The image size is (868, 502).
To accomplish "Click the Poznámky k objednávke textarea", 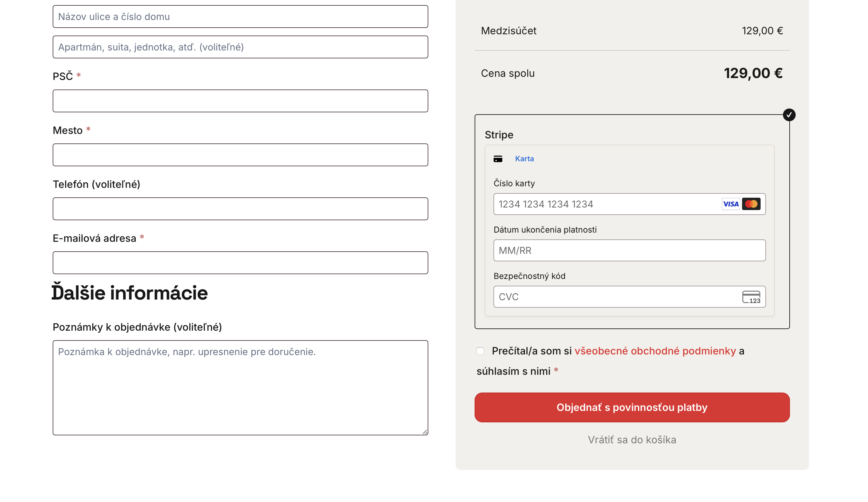I will [240, 388].
